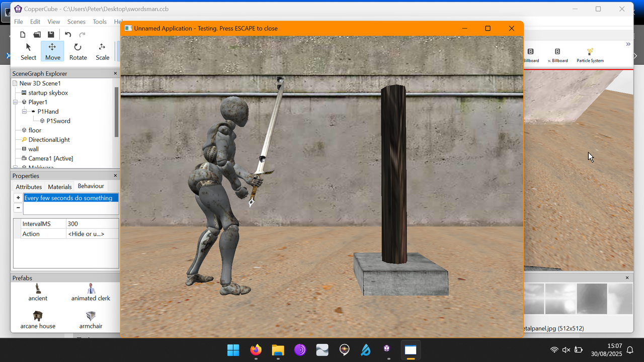Screen dimensions: 644x362
Task: Insert a v. Billboard node
Action: point(557,53)
